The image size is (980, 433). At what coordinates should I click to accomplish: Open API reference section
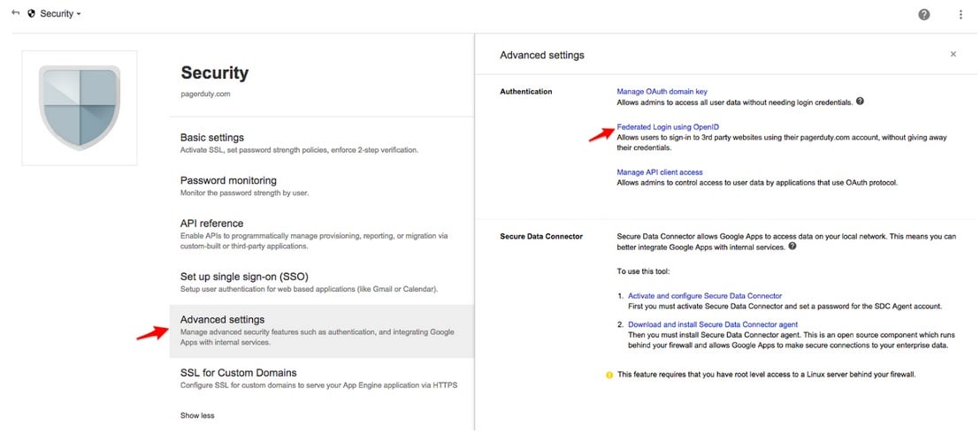[211, 224]
